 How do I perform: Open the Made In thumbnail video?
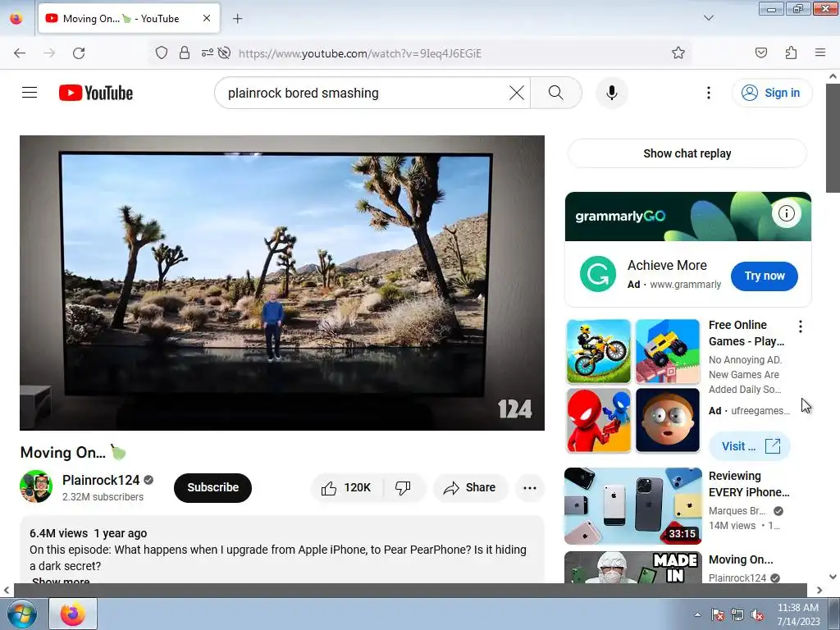click(633, 568)
